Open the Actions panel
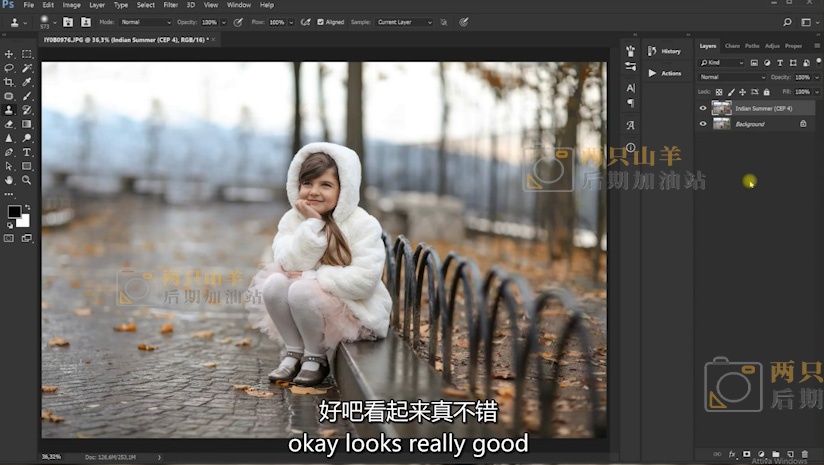Viewport: 824px width, 465px height. click(664, 73)
